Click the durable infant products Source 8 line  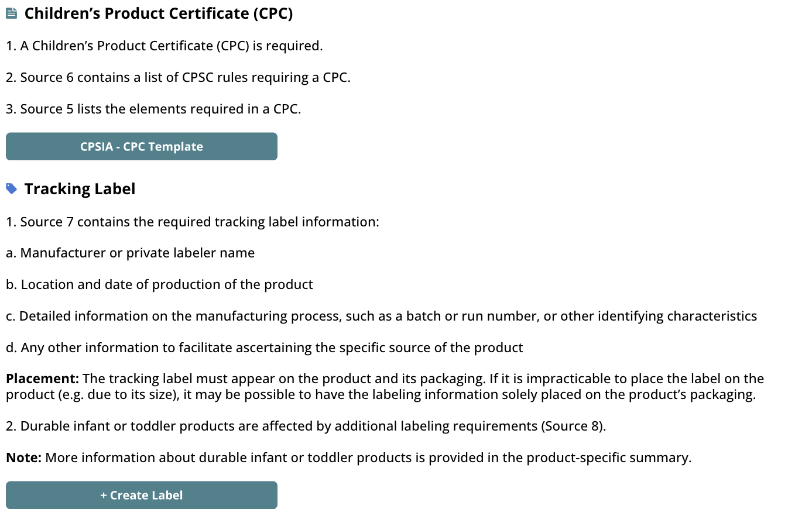[306, 426]
